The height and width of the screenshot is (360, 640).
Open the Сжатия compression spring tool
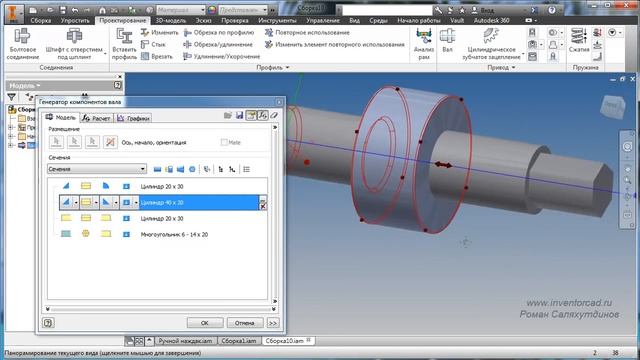point(579,41)
